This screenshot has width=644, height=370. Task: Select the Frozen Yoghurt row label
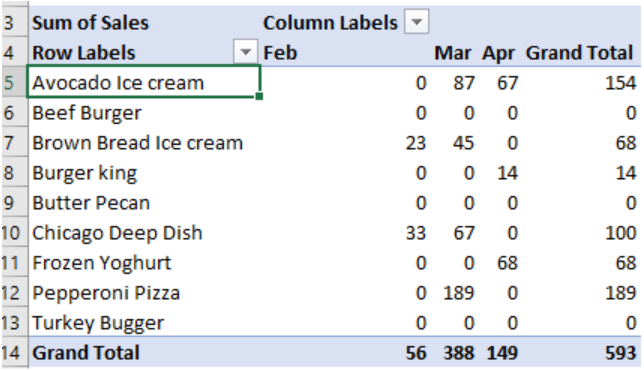tap(101, 263)
